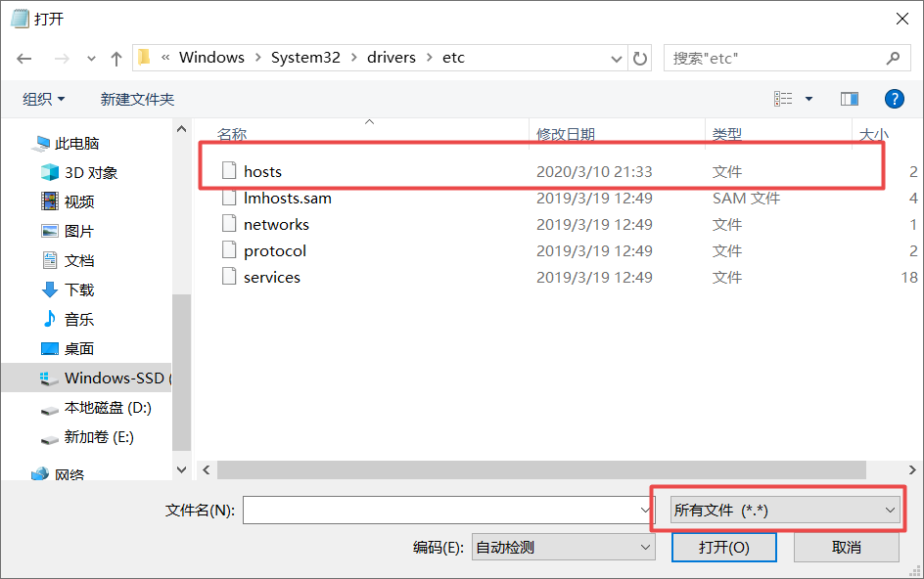Go forward with the right arrow
The width and height of the screenshot is (924, 579).
point(62,59)
